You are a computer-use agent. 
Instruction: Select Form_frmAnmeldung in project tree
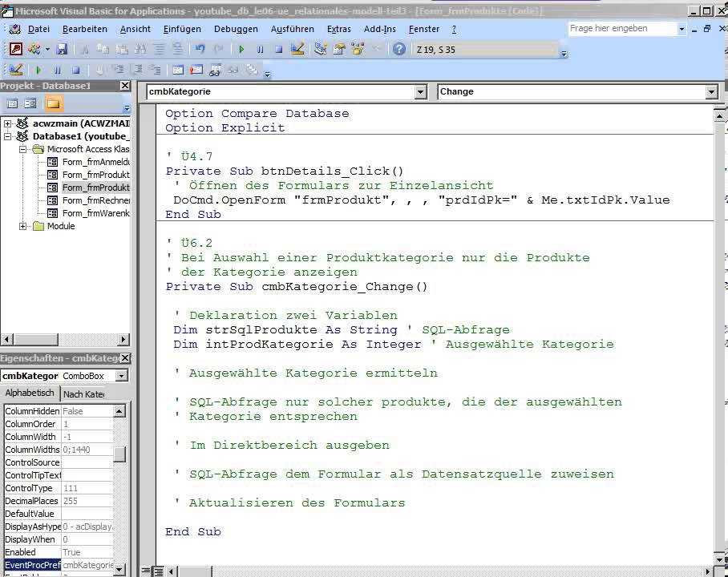click(95, 162)
